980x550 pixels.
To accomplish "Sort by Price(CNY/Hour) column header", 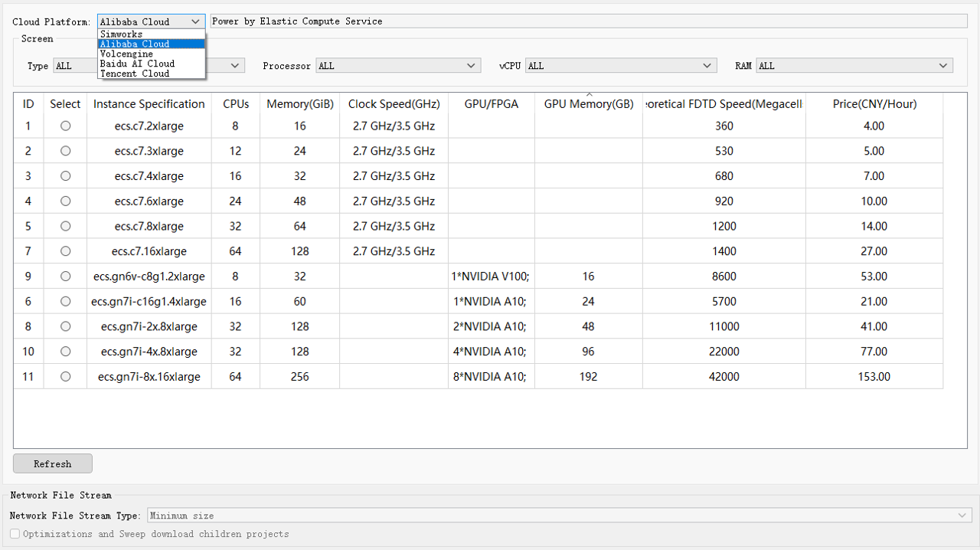I will pos(874,104).
